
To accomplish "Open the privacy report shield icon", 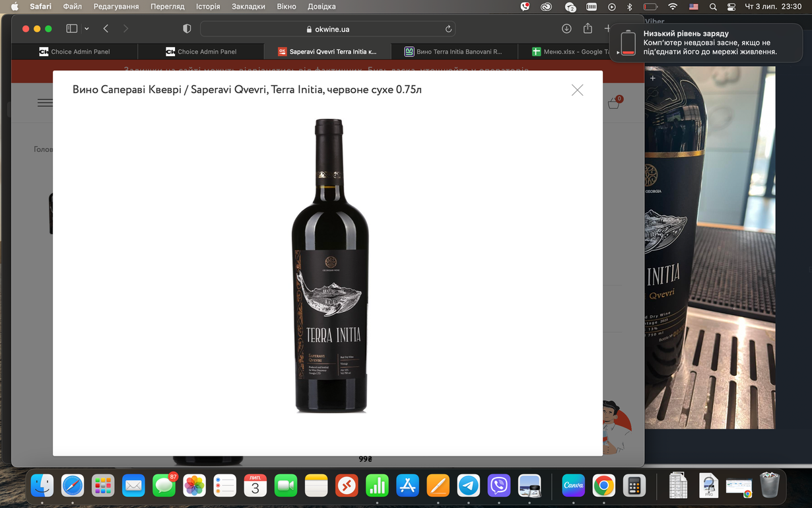I will (187, 29).
